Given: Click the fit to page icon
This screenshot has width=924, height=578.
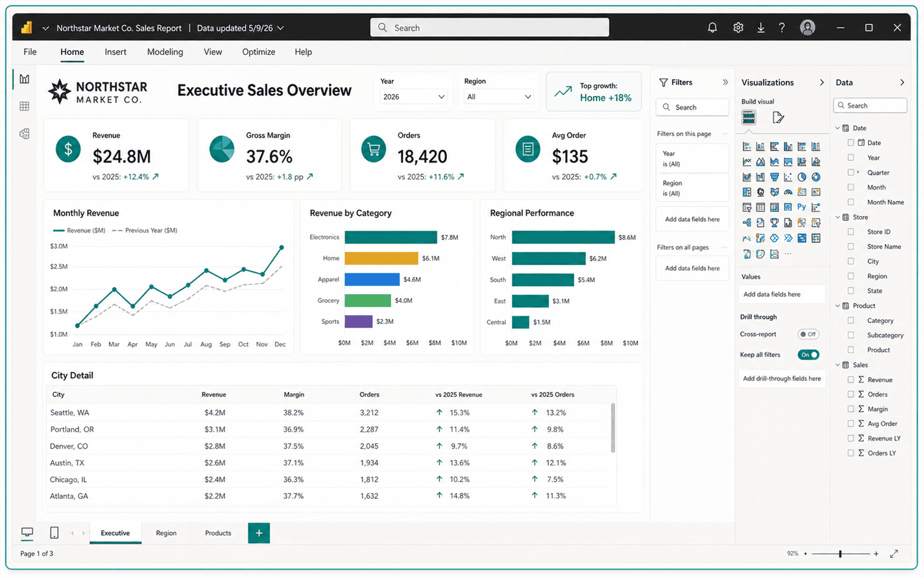Looking at the screenshot, I should click(x=894, y=554).
